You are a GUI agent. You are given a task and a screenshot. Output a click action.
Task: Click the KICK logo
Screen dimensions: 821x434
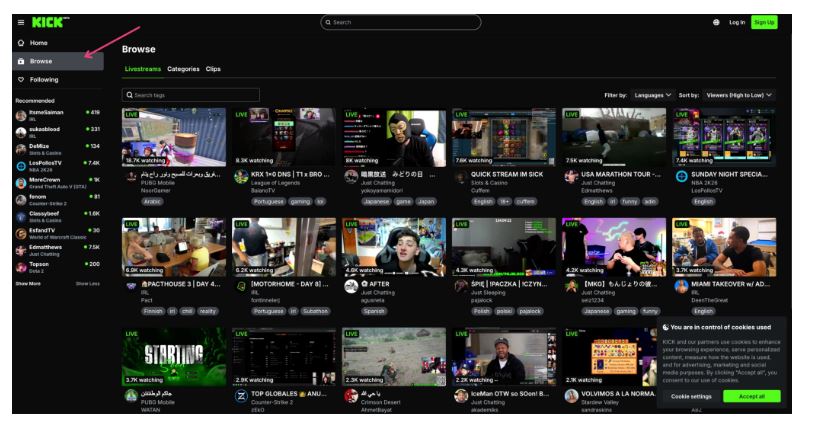pyautogui.click(x=50, y=22)
